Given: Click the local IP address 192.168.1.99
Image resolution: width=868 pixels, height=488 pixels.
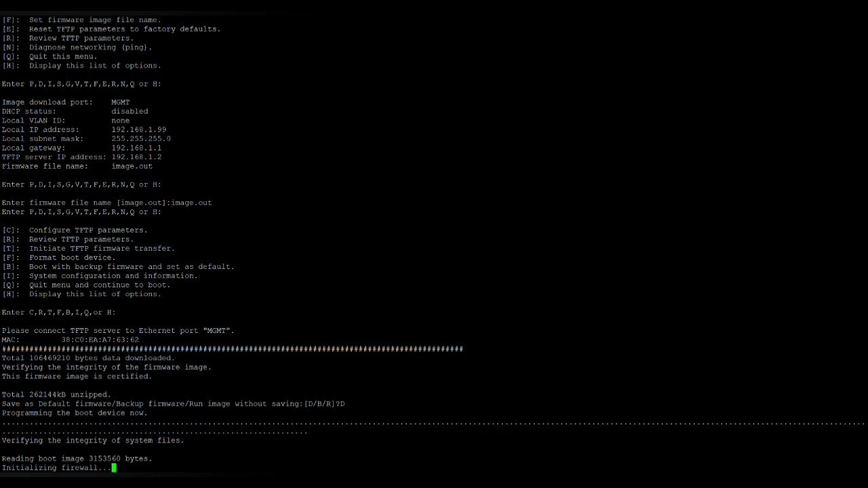Looking at the screenshot, I should pyautogui.click(x=139, y=129).
